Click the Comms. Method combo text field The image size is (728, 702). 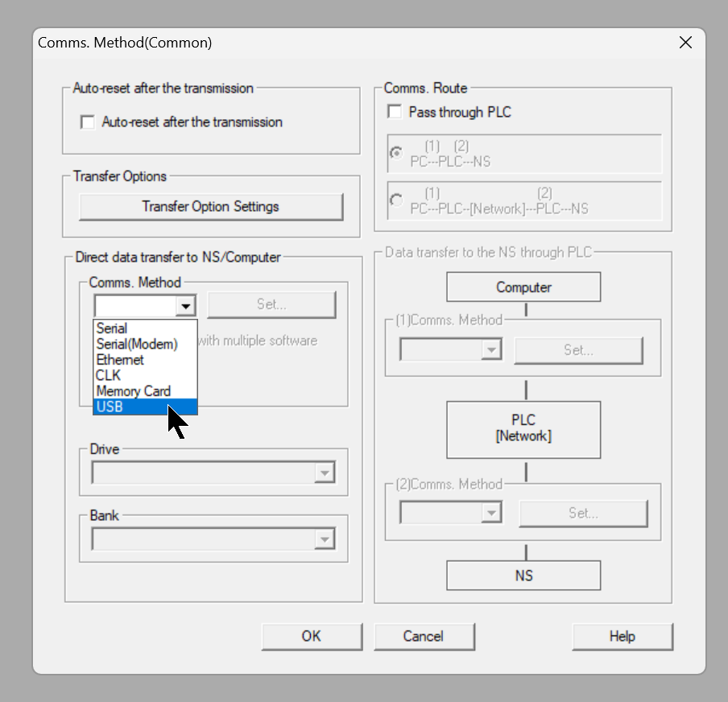(135, 305)
